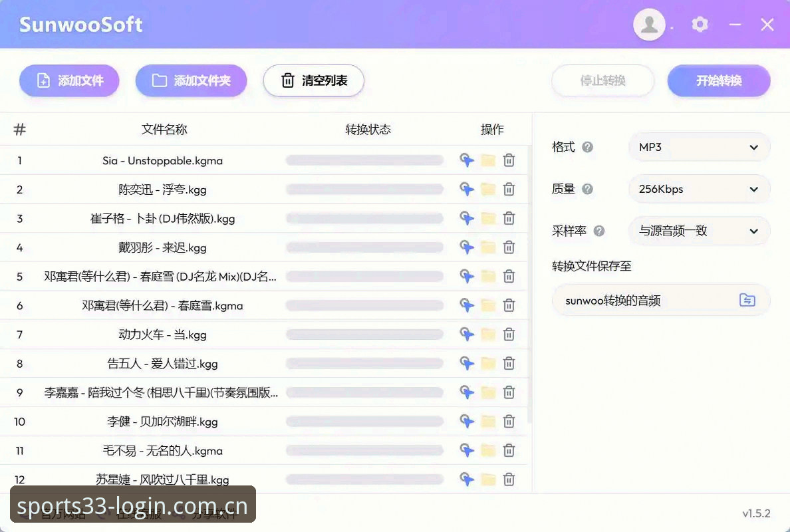Click convert icon for 动力火车 - 当.kgg

467,334
